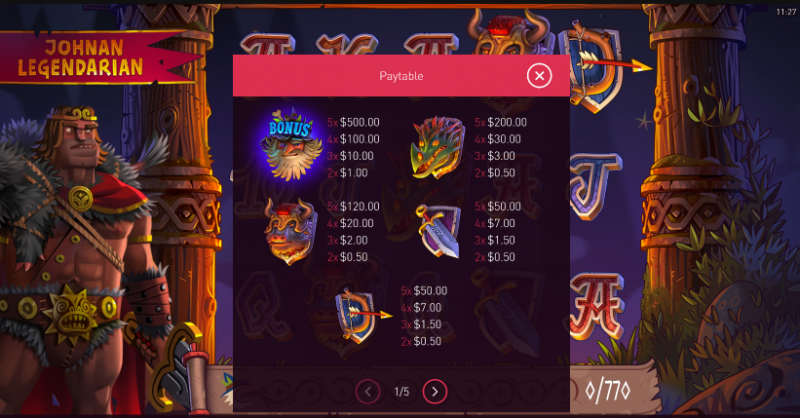The width and height of the screenshot is (800, 418).
Task: Click the 1/5 page indicator
Action: tap(402, 392)
